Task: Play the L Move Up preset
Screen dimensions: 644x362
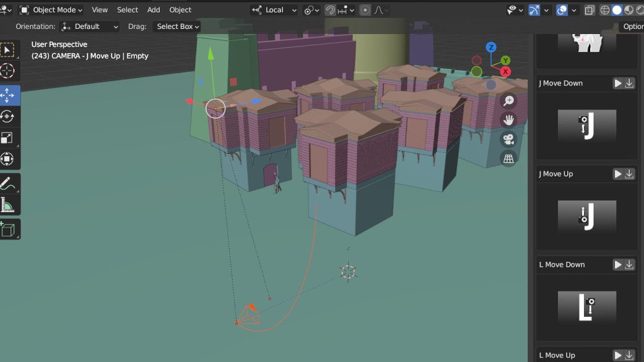Action: (618, 355)
